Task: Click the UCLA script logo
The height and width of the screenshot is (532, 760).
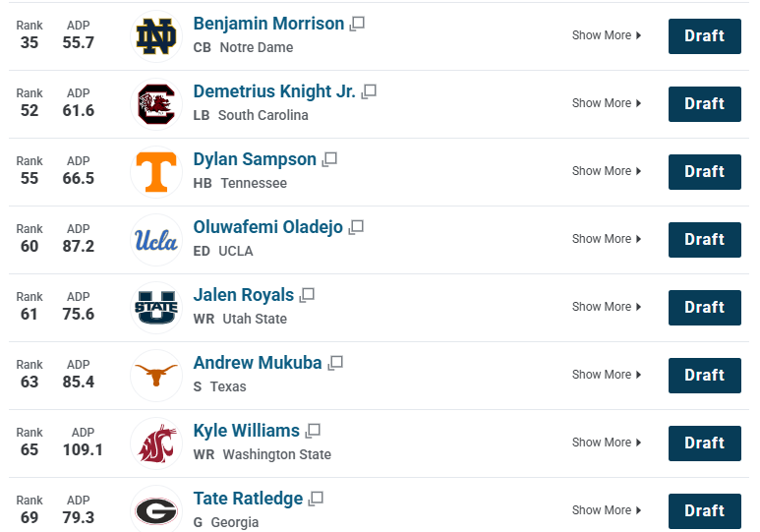Action: click(156, 240)
